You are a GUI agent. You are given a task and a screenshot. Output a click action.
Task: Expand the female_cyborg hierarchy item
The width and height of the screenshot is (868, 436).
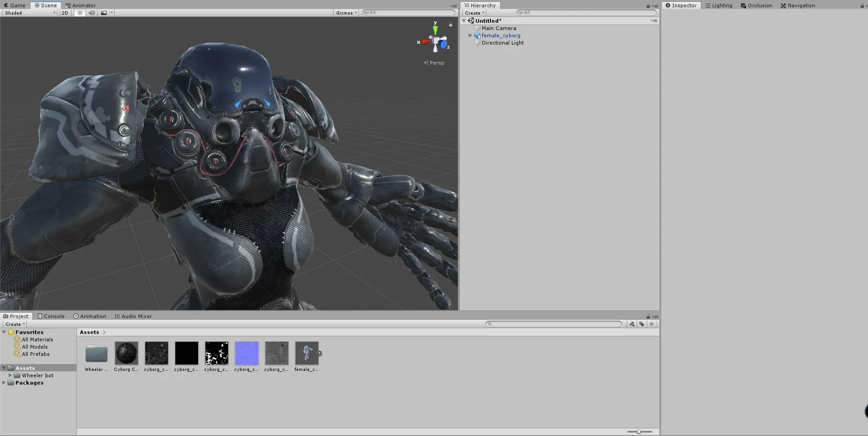pyautogui.click(x=471, y=35)
